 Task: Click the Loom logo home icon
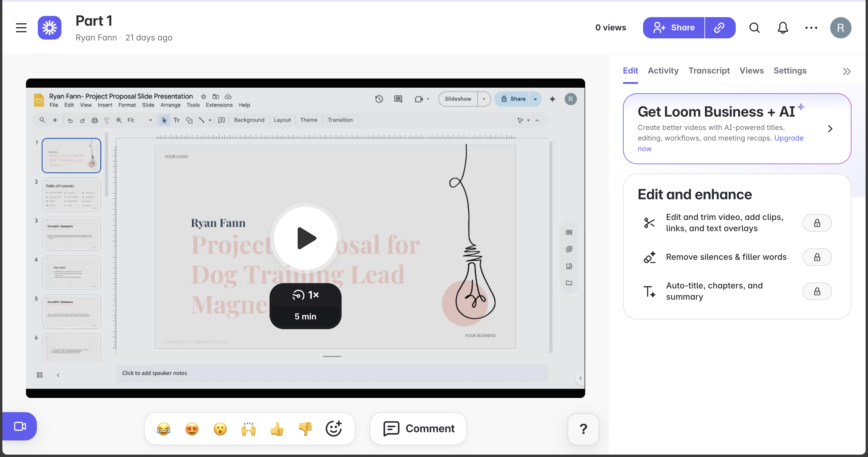pos(50,28)
